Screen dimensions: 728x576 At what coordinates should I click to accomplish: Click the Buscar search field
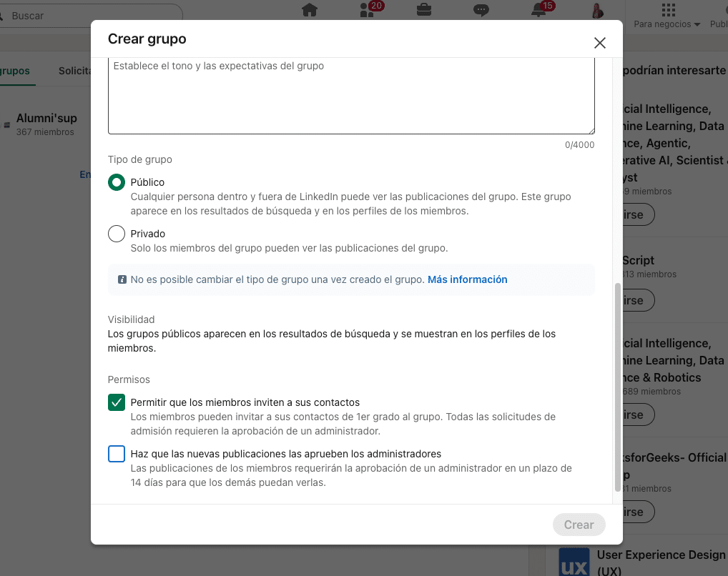pyautogui.click(x=93, y=15)
